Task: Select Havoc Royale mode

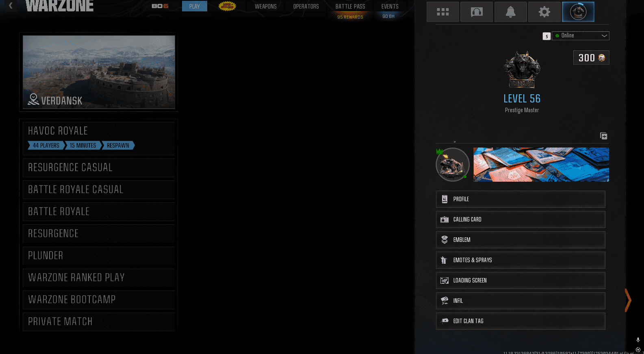Action: [99, 138]
